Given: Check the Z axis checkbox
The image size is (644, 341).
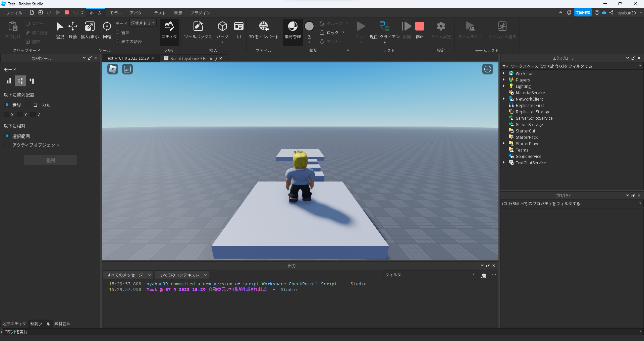Looking at the screenshot, I should tap(33, 115).
